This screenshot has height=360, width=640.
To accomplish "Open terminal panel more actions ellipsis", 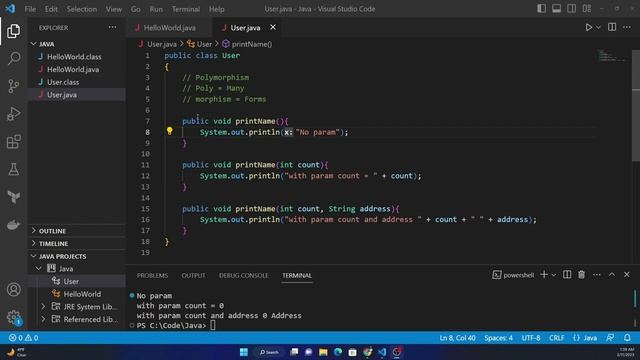I will 597,275.
